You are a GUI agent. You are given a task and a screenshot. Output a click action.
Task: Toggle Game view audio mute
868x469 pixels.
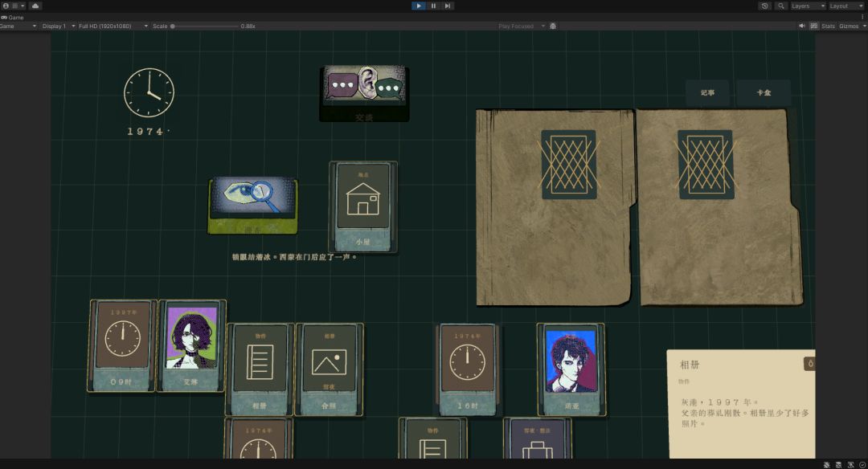point(801,26)
